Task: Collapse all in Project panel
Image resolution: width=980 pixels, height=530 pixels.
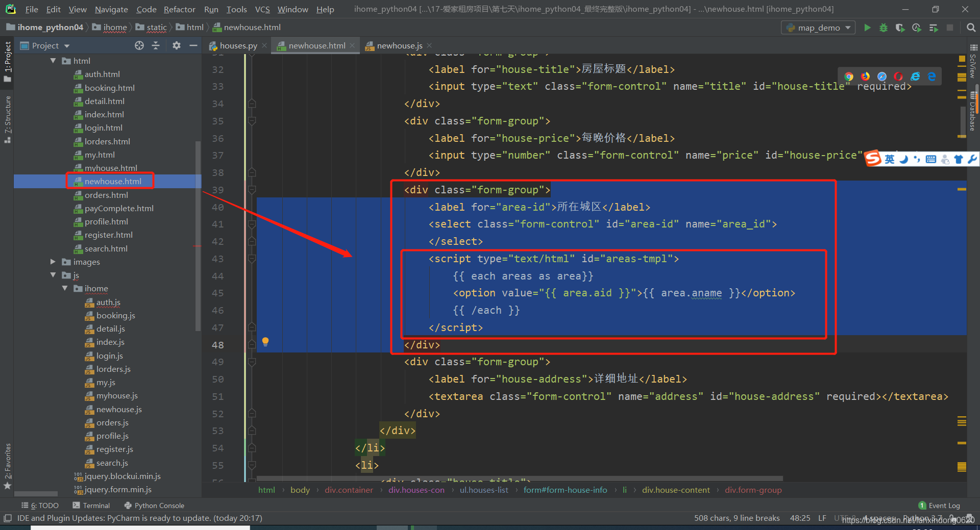Action: click(156, 45)
